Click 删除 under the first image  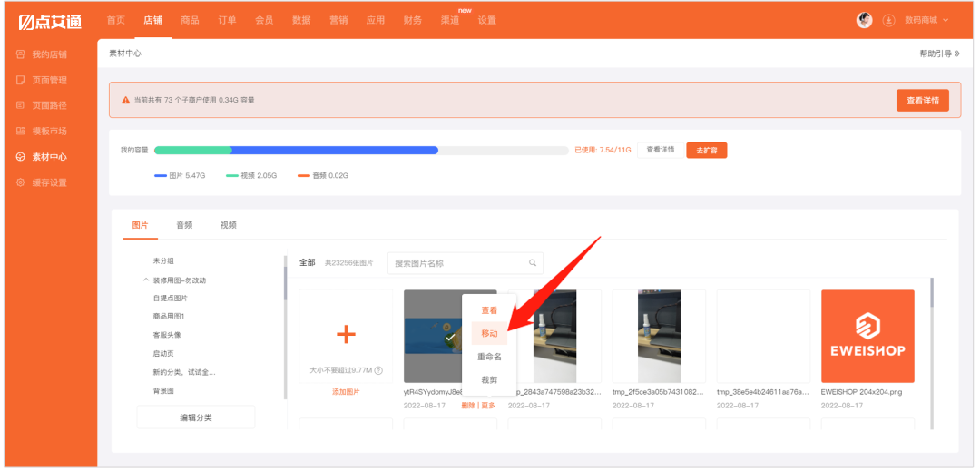pos(468,406)
